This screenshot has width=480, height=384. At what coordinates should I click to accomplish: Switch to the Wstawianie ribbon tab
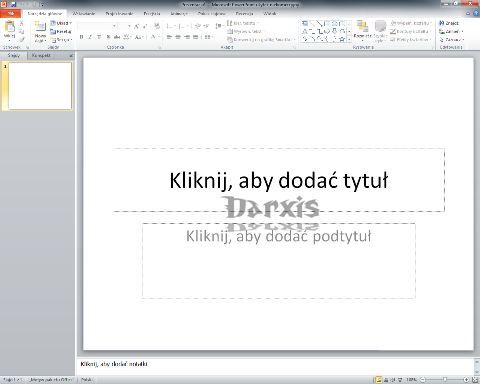[84, 14]
